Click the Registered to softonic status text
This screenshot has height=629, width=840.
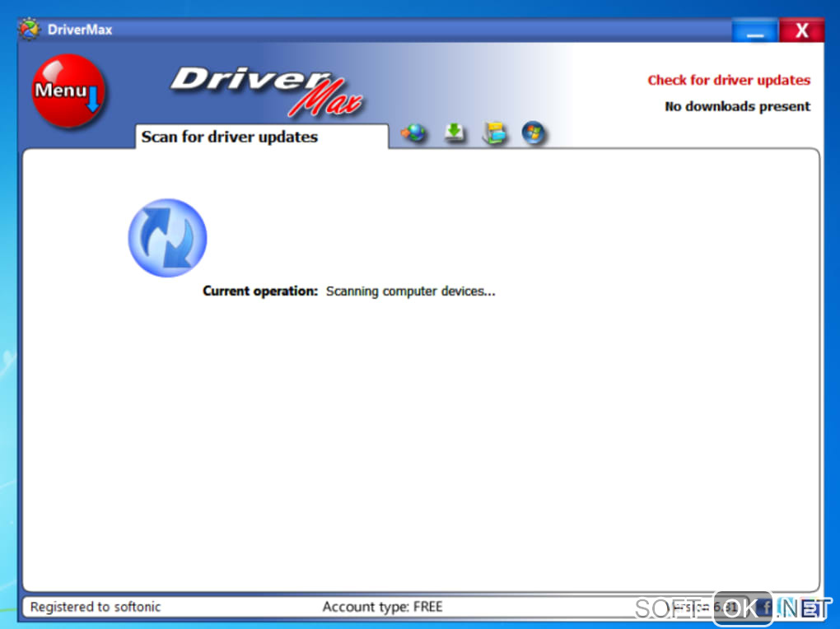(96, 607)
